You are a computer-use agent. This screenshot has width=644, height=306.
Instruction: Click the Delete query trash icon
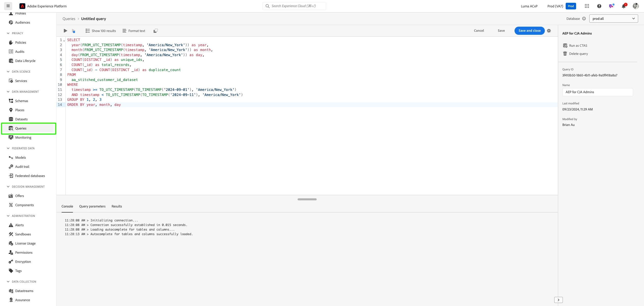(565, 54)
